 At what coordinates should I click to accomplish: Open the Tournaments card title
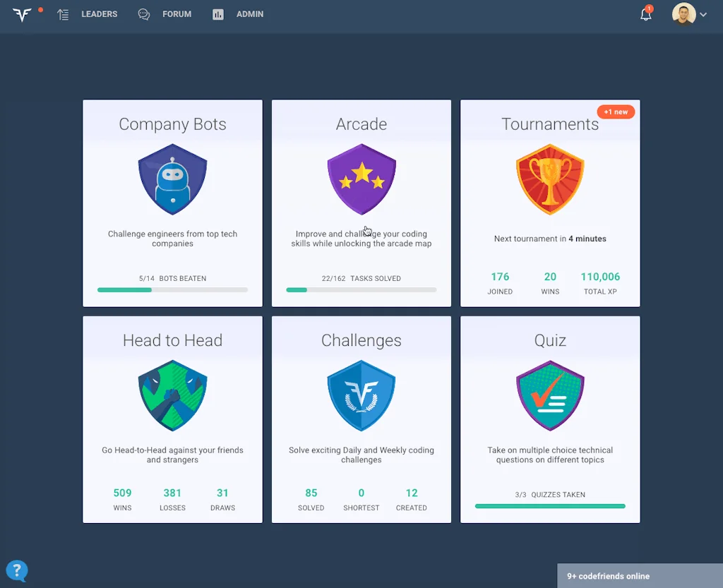coord(550,124)
